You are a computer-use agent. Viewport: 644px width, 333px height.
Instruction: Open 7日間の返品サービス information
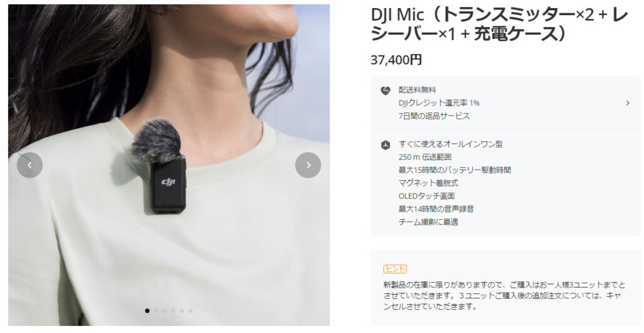434,116
